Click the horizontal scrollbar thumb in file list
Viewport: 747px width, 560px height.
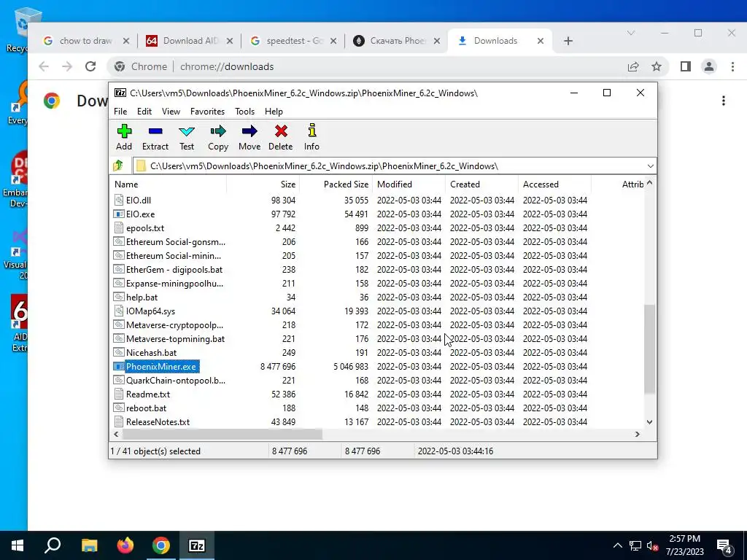click(x=222, y=434)
